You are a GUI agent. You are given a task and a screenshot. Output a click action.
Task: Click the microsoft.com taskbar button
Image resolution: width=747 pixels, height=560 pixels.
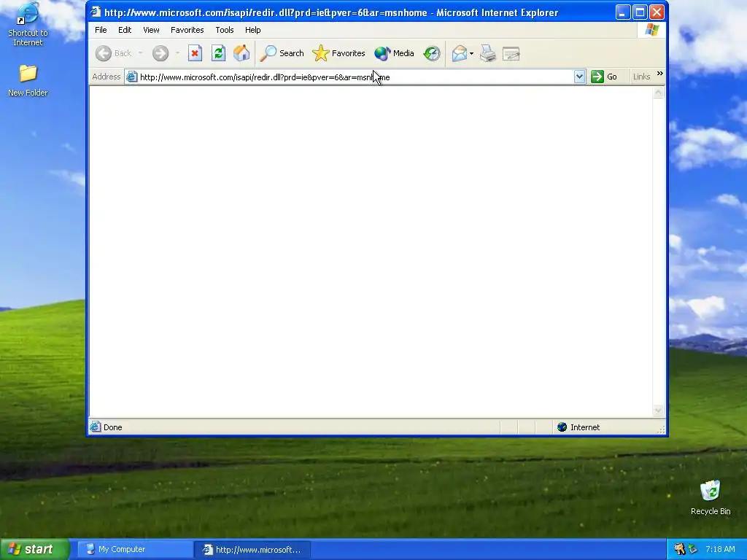coord(252,550)
